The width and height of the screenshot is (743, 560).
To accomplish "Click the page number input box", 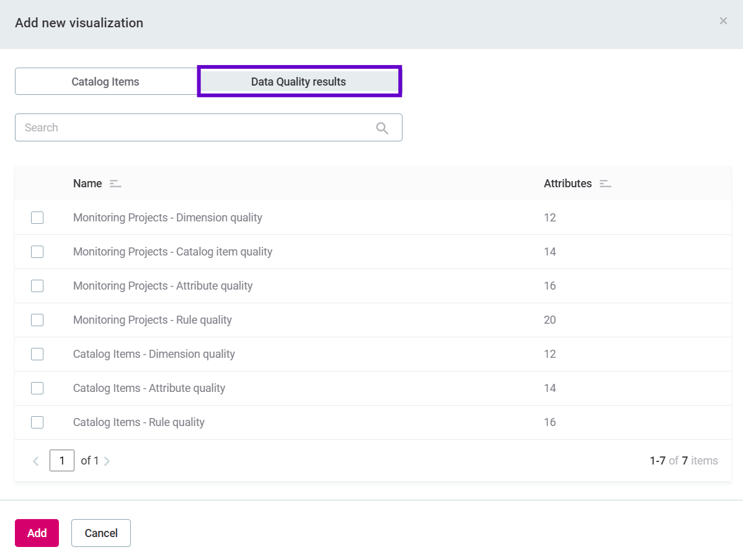I will [62, 461].
